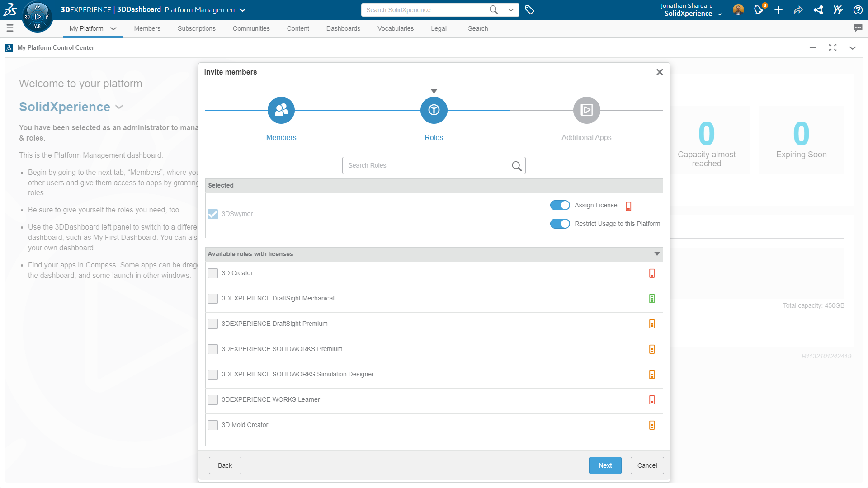
Task: Click the Members step icon in wizard
Action: pyautogui.click(x=281, y=110)
